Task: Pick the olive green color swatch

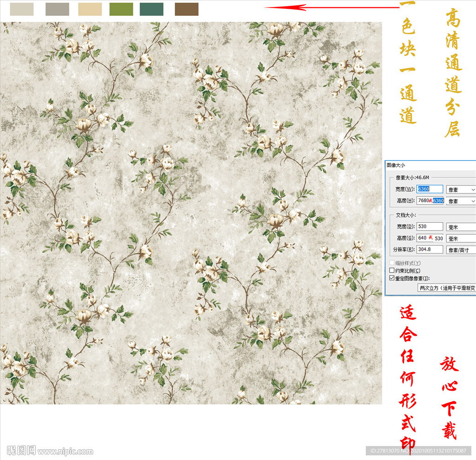Action: (121, 9)
